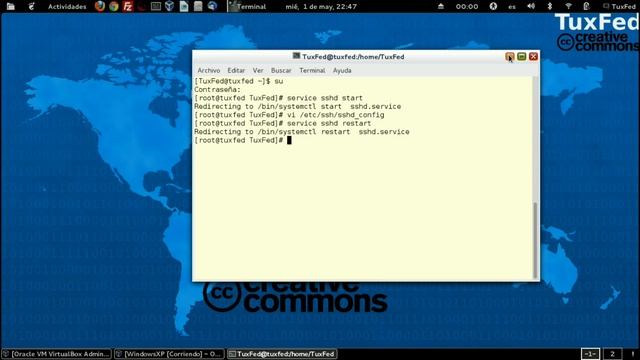Minimize the terminal window
Viewport: 640px width, 360px height.
click(x=510, y=56)
